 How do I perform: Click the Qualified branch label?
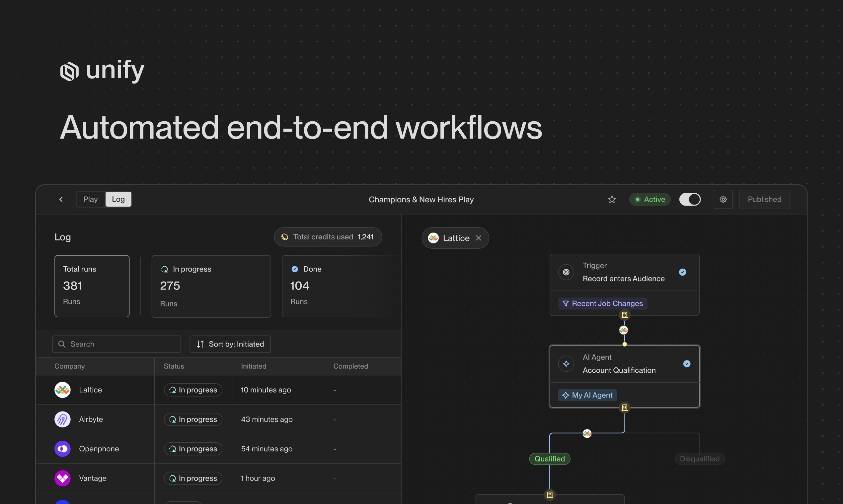pyautogui.click(x=550, y=459)
